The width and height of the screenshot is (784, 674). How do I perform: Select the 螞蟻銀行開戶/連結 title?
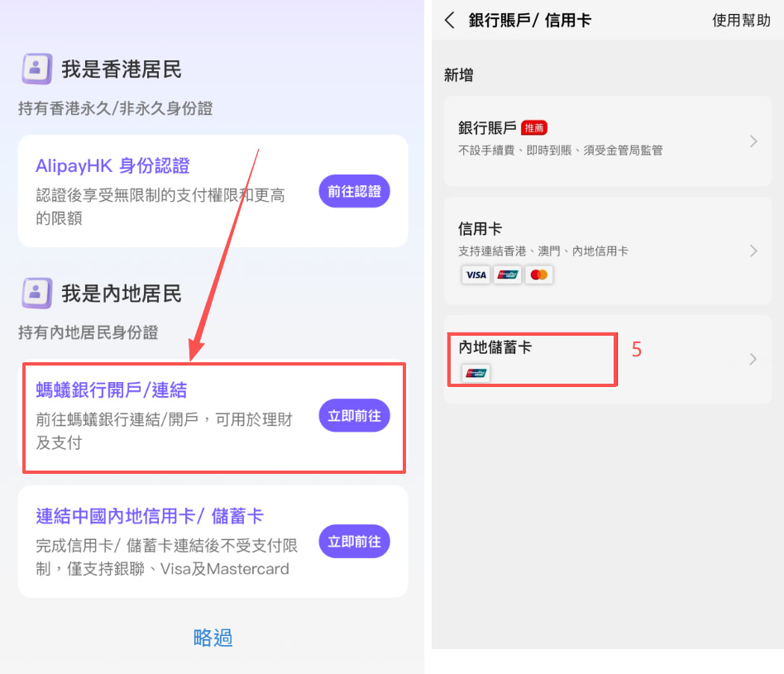click(111, 390)
